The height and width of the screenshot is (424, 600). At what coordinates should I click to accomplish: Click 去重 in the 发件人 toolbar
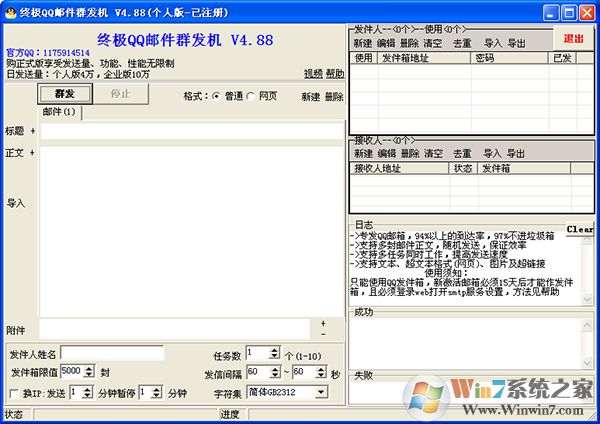pos(462,43)
